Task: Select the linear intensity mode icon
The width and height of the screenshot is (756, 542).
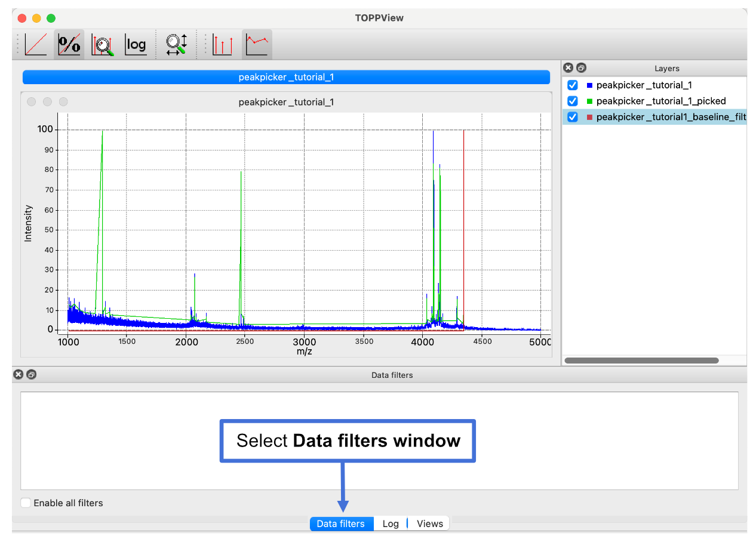Action: tap(36, 45)
